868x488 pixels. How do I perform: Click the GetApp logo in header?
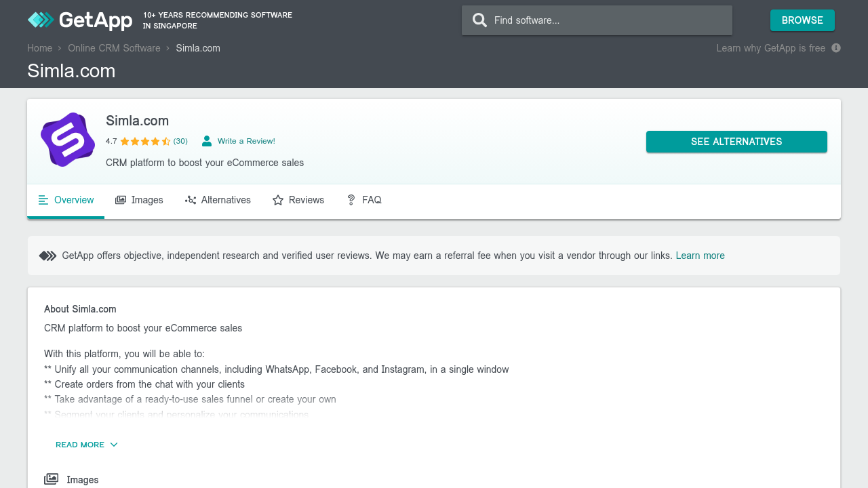coord(80,20)
